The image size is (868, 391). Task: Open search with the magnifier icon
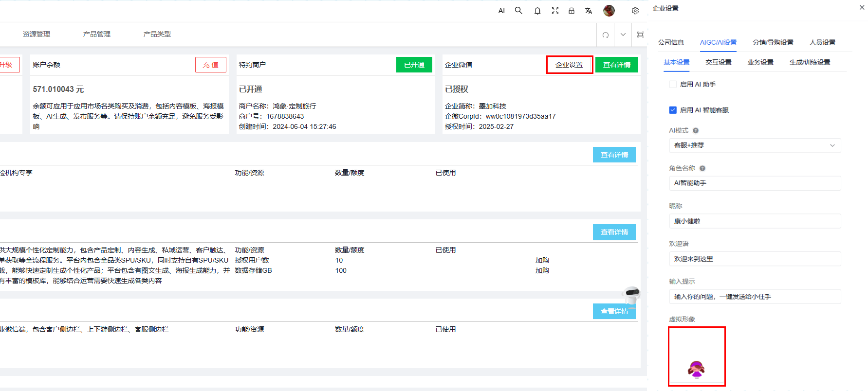pyautogui.click(x=518, y=11)
